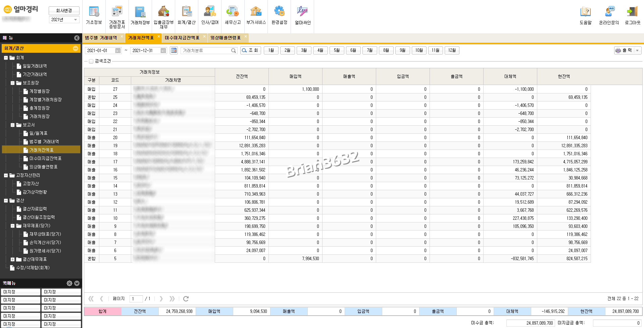Filter by the 6월 button
Screen dimensions: 644x328
[353, 50]
